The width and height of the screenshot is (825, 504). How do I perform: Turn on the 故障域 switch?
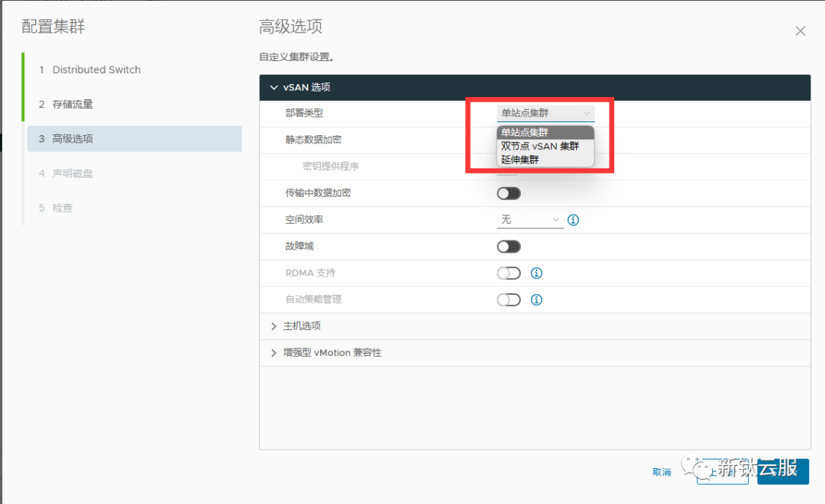(x=509, y=246)
